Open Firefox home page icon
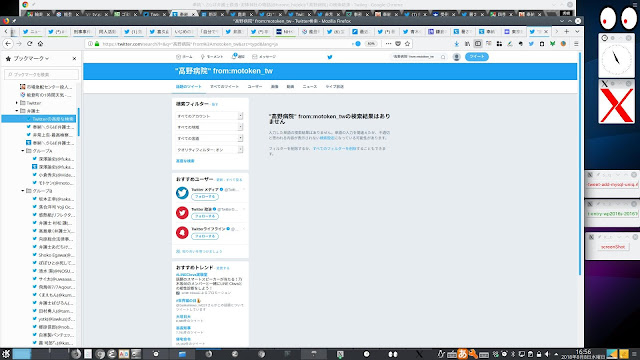640x360 pixels. pyautogui.click(x=40, y=43)
